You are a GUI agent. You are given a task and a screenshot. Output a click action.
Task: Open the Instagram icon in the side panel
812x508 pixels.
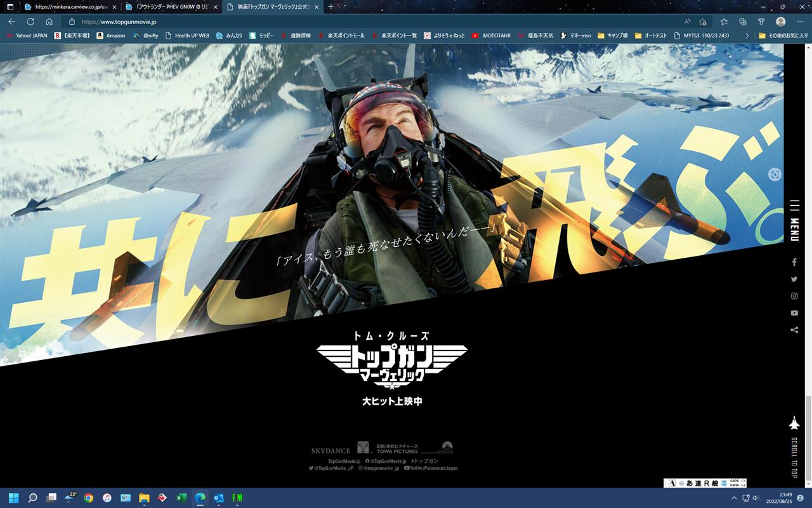point(794,296)
